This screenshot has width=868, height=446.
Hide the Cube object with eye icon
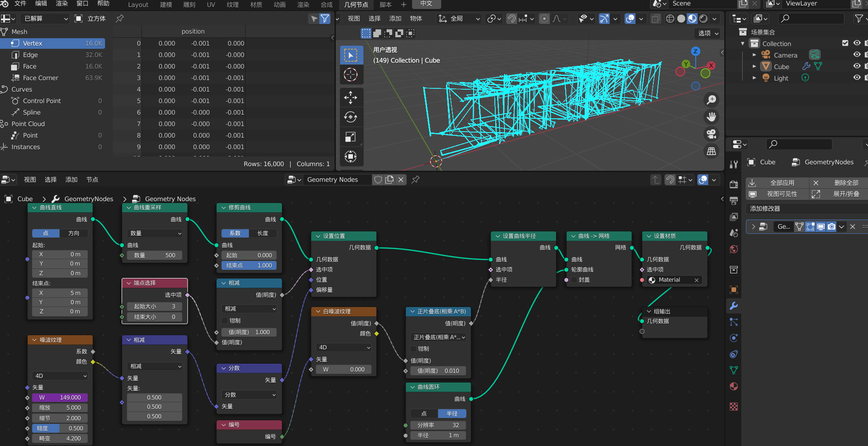(857, 66)
